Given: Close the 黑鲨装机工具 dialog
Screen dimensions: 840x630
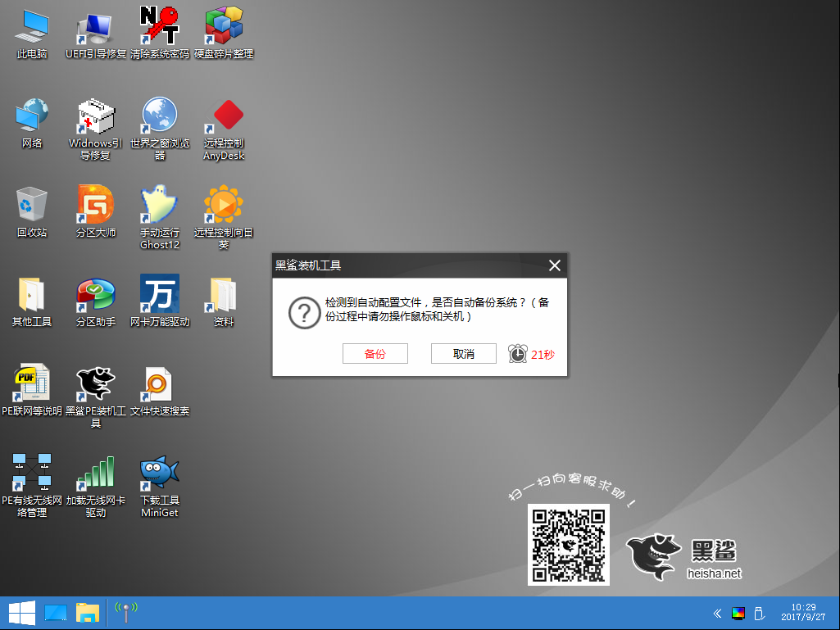Looking at the screenshot, I should click(555, 265).
